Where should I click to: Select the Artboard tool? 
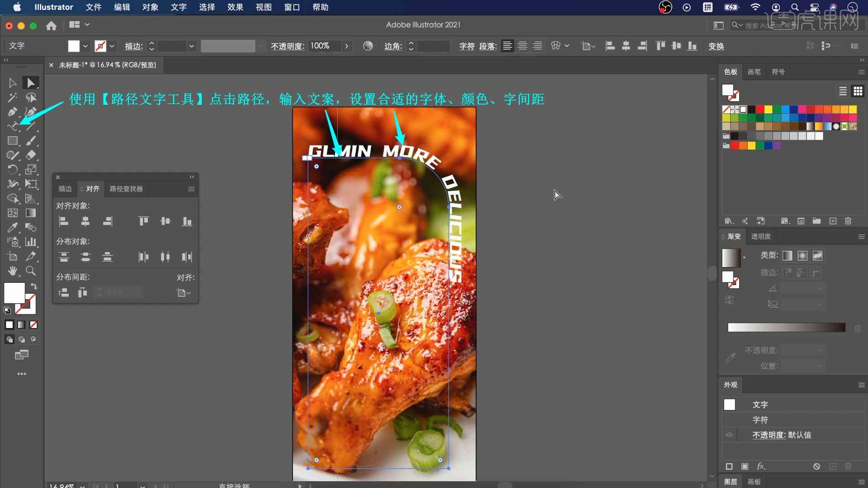click(13, 256)
